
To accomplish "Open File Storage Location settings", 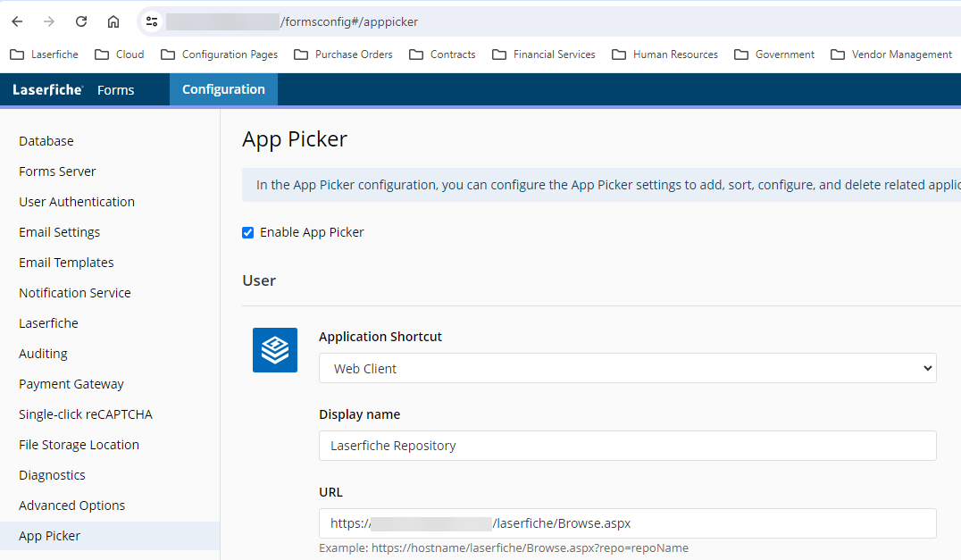I will 79,445.
